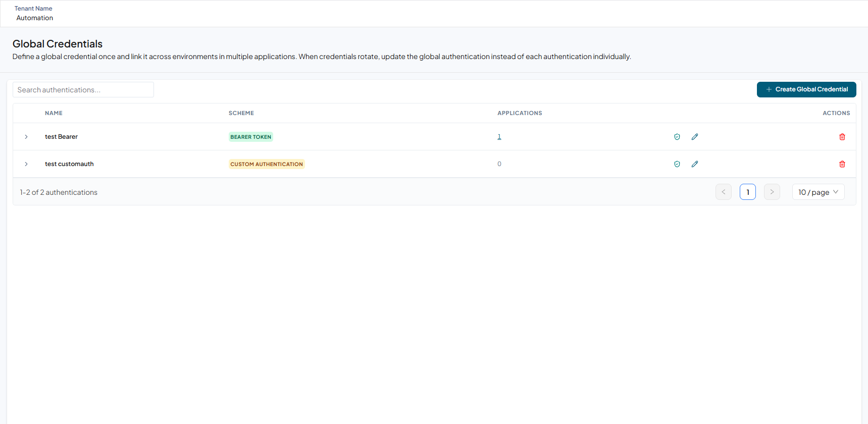Expand the test Bearer row

pyautogui.click(x=26, y=137)
